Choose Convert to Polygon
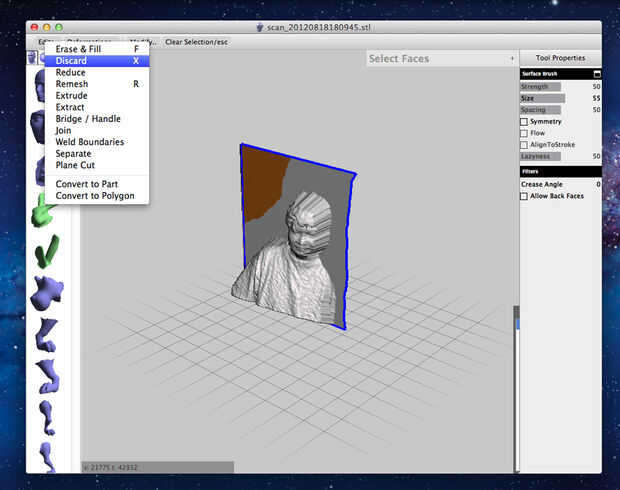Image resolution: width=620 pixels, height=490 pixels. coord(97,195)
